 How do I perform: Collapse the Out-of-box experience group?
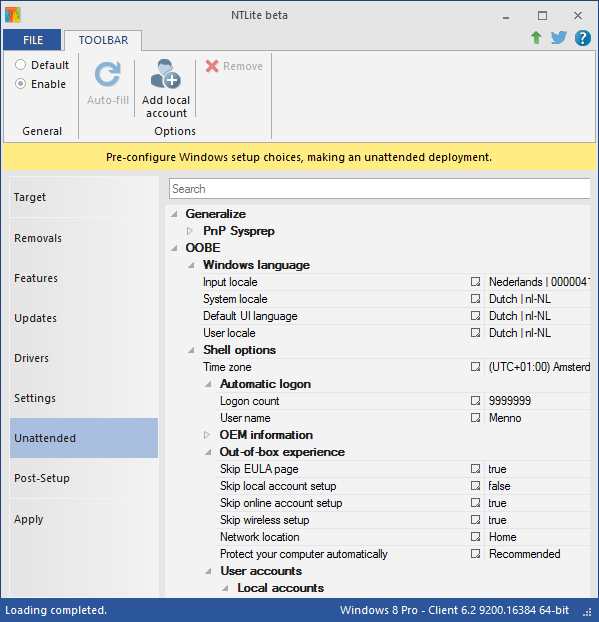click(x=208, y=452)
